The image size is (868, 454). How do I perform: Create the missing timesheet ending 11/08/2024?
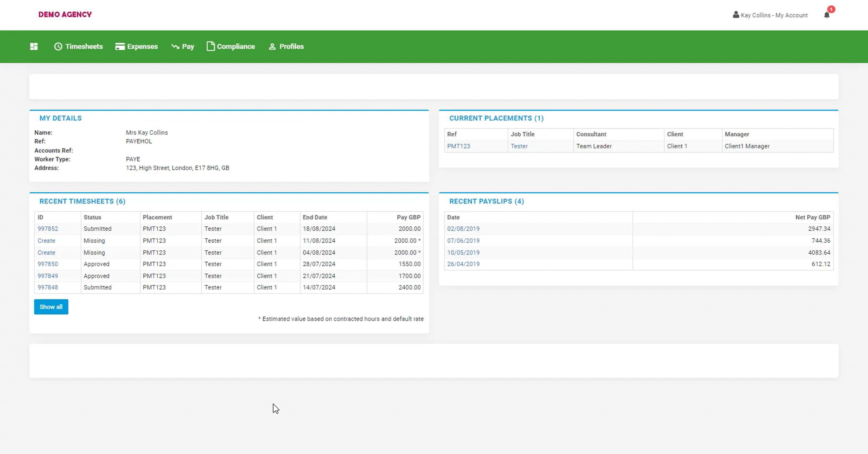[46, 240]
